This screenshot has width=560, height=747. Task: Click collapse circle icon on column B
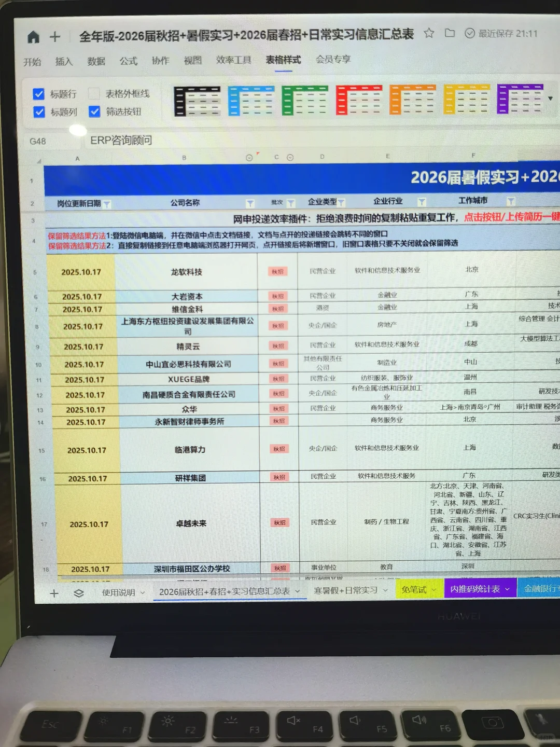tap(249, 158)
